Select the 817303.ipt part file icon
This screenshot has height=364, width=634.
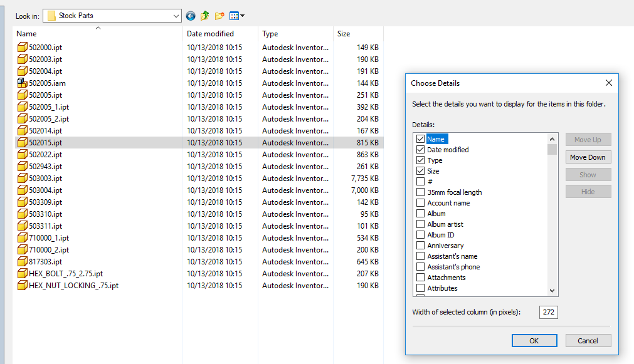[x=23, y=261]
